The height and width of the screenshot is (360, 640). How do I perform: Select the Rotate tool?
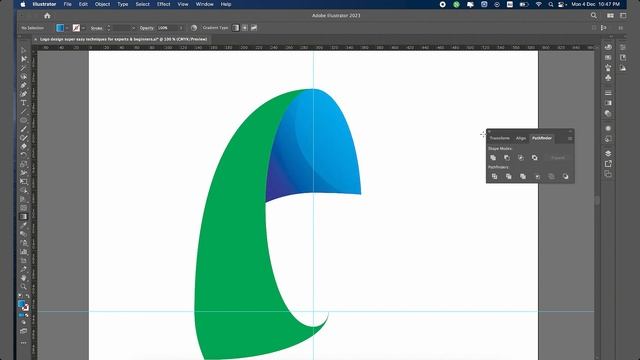coord(23,155)
